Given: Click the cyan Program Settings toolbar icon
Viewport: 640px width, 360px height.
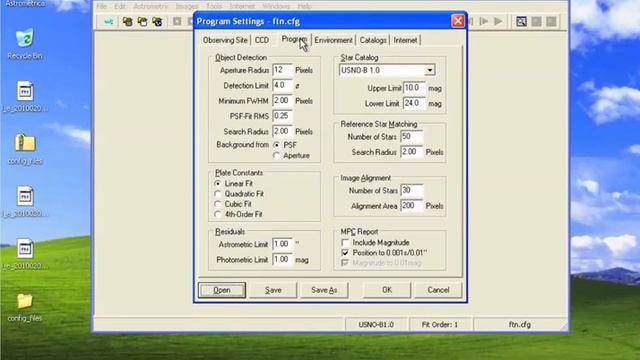Looking at the screenshot, I should (108, 22).
